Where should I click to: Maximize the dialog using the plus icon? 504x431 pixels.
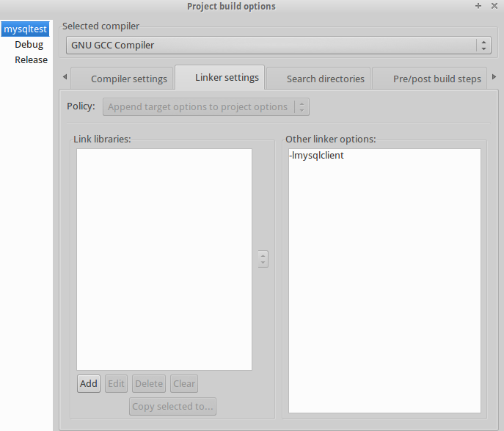coord(478,6)
